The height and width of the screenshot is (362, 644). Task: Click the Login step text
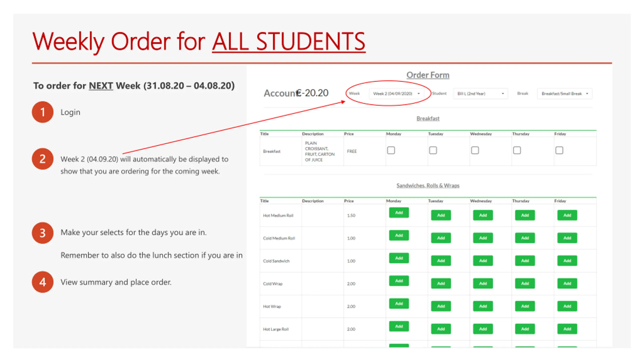tap(70, 112)
